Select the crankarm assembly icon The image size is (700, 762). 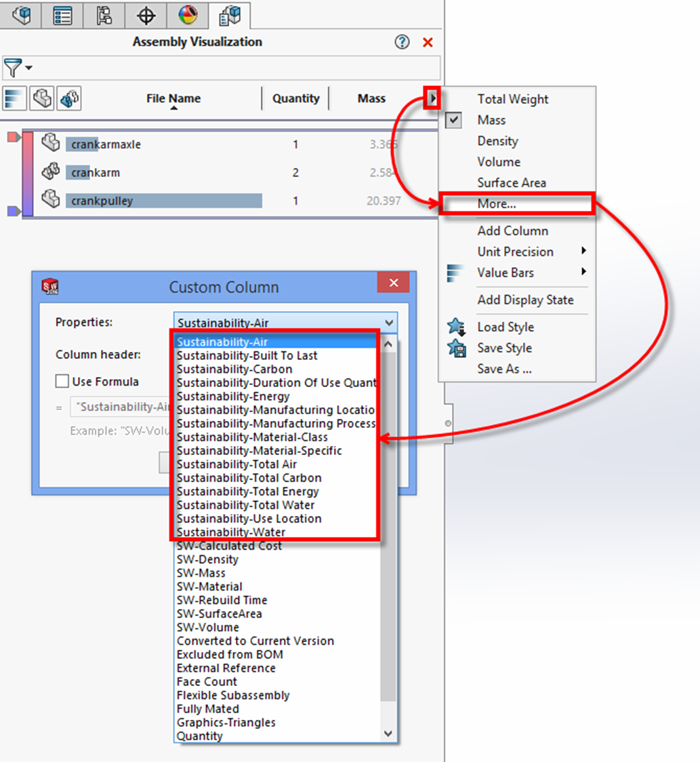click(x=51, y=171)
